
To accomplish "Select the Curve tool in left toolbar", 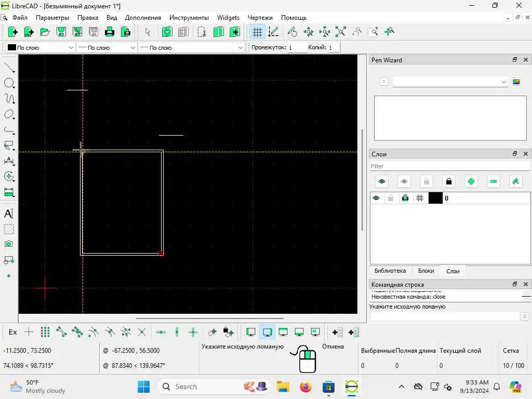I will pyautogui.click(x=9, y=99).
